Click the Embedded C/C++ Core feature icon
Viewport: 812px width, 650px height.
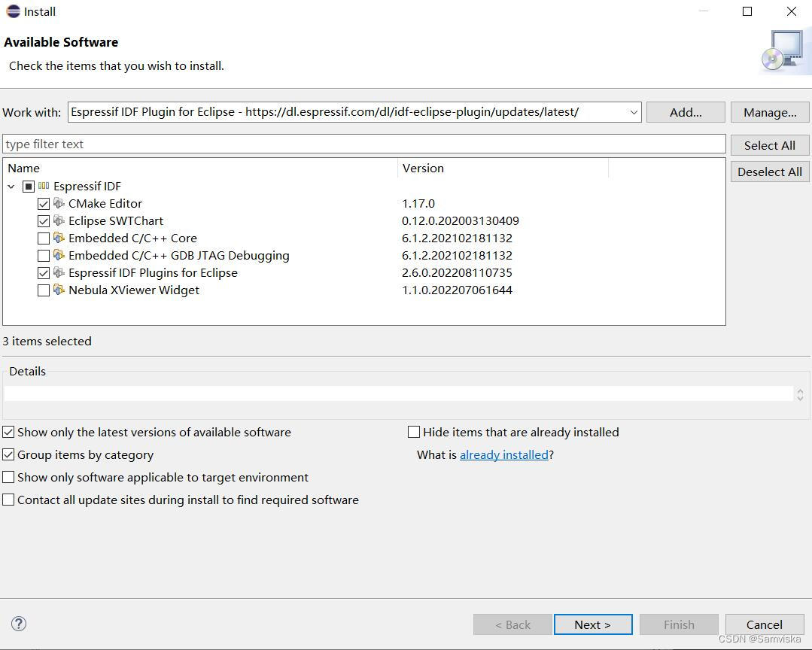[x=59, y=238]
